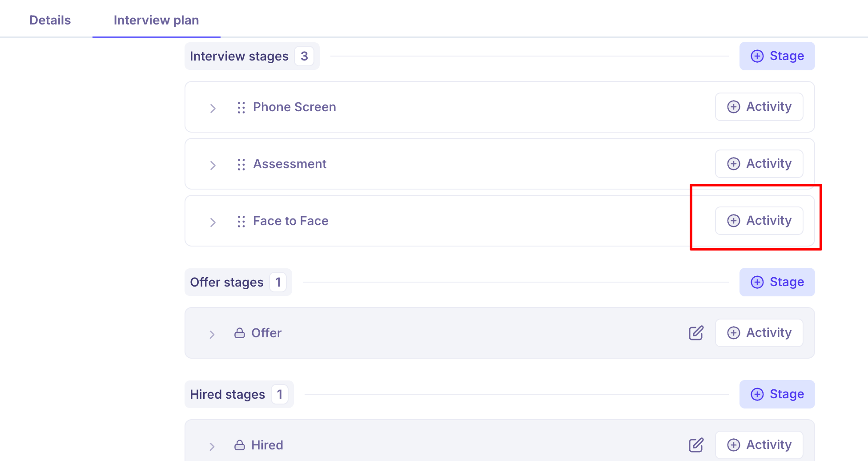Screen dimensions: 868x461
Task: Click the drag handle beside Assessment
Action: [x=241, y=165]
